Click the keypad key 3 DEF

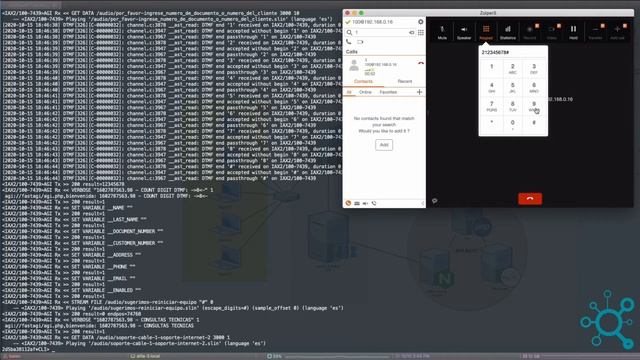pos(534,69)
